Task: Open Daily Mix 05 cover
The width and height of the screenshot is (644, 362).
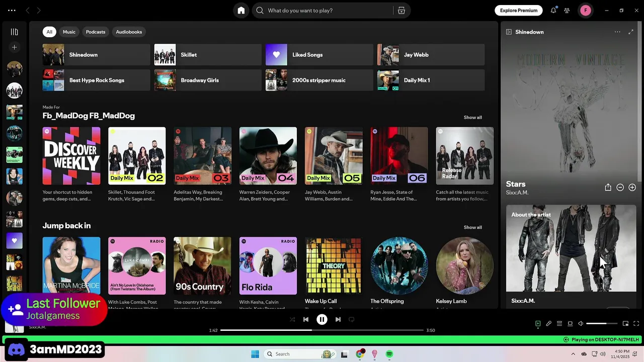Action: (334, 156)
